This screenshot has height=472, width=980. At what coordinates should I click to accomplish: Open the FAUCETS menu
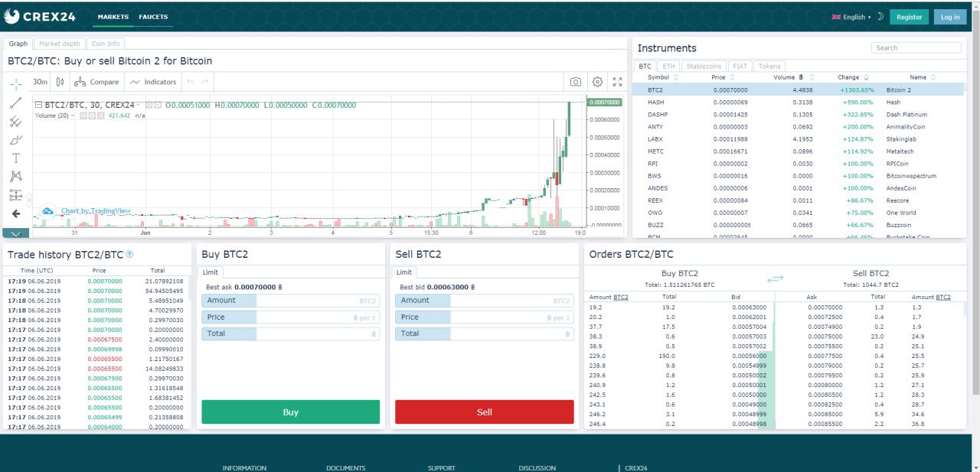tap(153, 17)
